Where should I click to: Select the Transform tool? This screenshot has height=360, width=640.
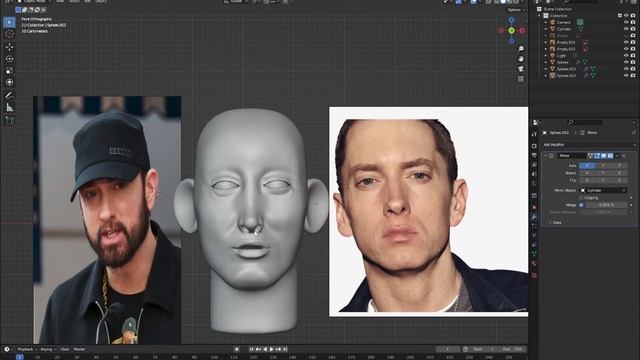tap(9, 82)
